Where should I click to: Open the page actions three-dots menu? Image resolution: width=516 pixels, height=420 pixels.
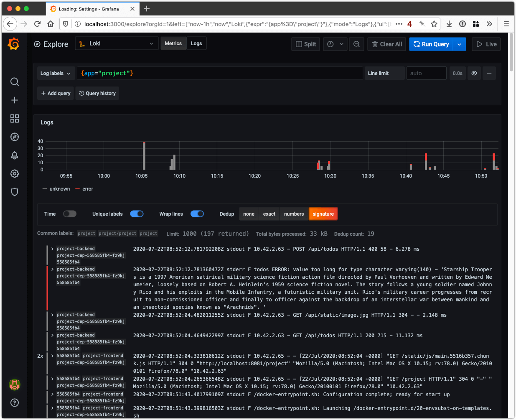(x=399, y=24)
